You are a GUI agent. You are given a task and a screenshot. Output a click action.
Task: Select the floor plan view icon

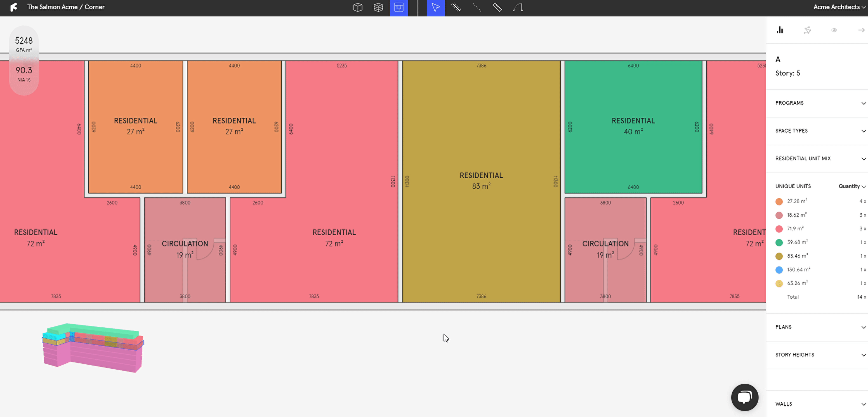pos(399,7)
